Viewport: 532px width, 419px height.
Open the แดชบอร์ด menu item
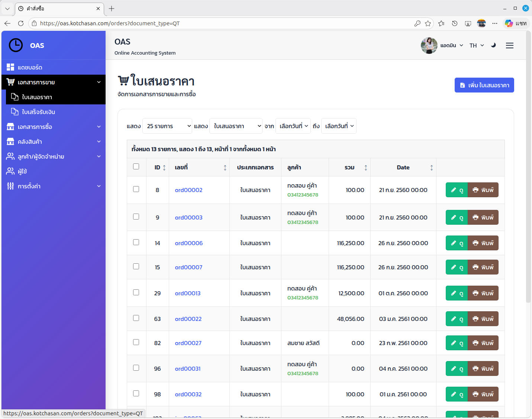click(54, 67)
